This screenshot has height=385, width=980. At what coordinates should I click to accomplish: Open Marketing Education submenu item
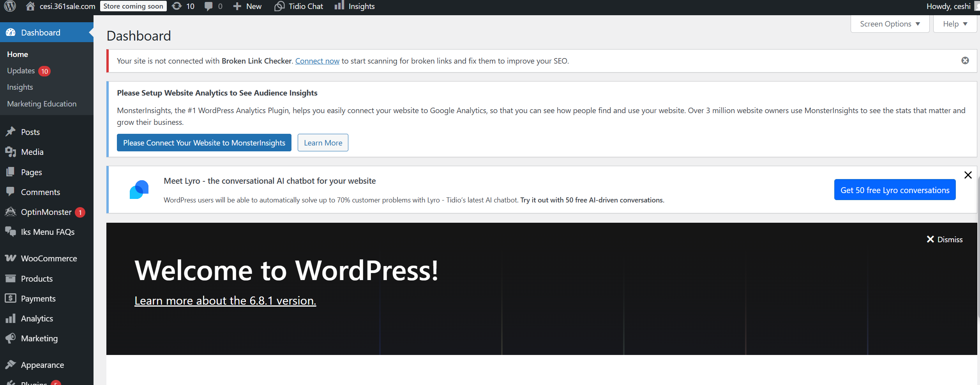point(42,104)
